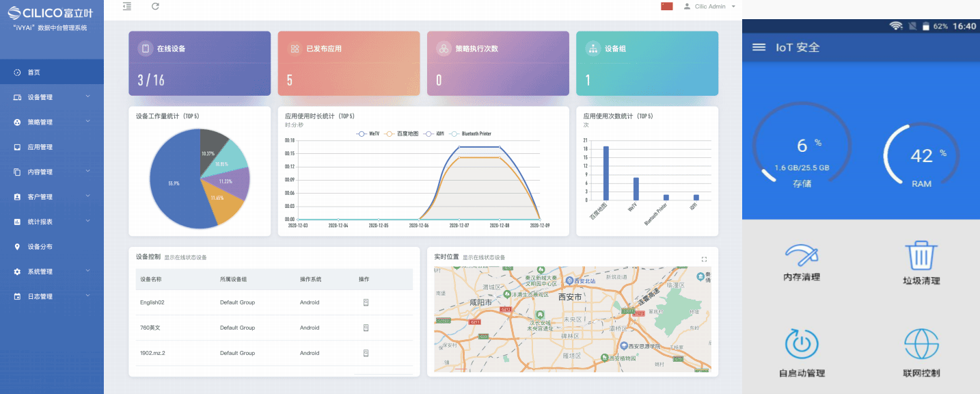Image resolution: width=980 pixels, height=394 pixels.
Task: Expand the 策略管理 sidebar menu
Action: 52,122
